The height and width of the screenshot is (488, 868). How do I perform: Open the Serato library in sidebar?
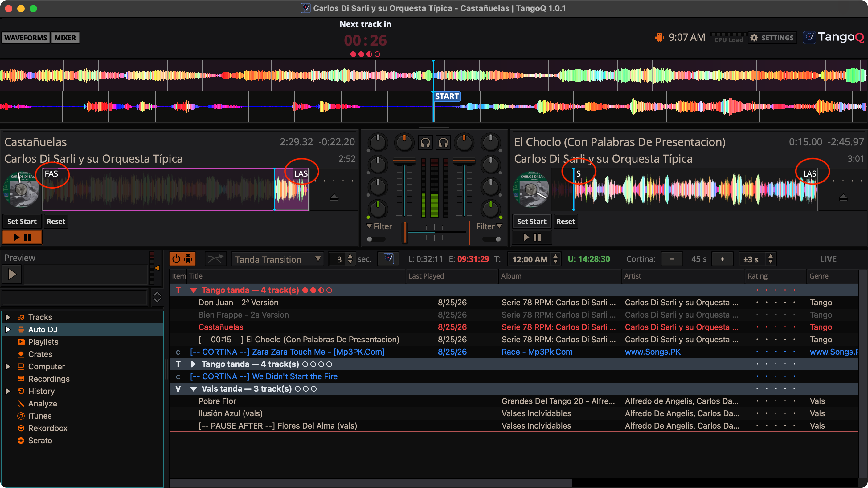(40, 440)
